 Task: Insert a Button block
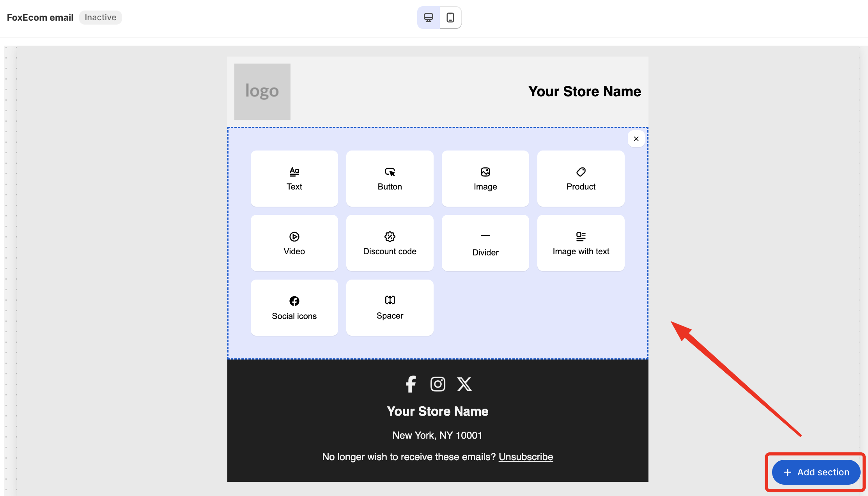(390, 179)
